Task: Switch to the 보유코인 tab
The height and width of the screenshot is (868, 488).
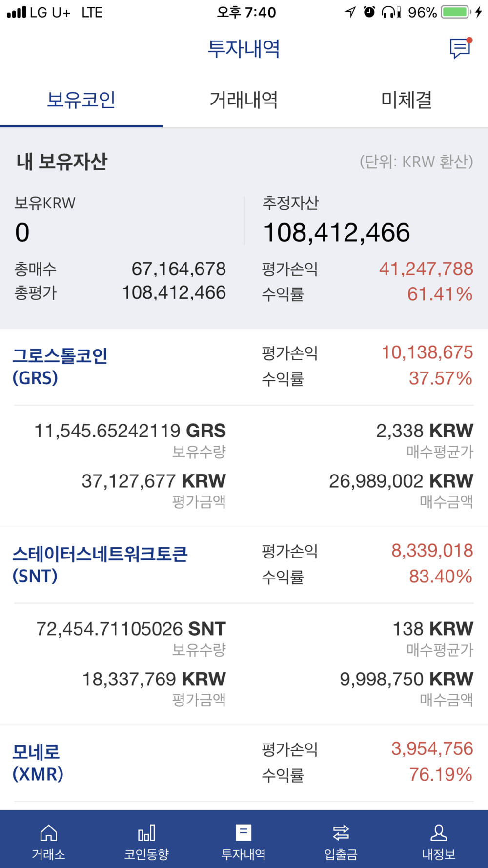Action: click(x=81, y=100)
